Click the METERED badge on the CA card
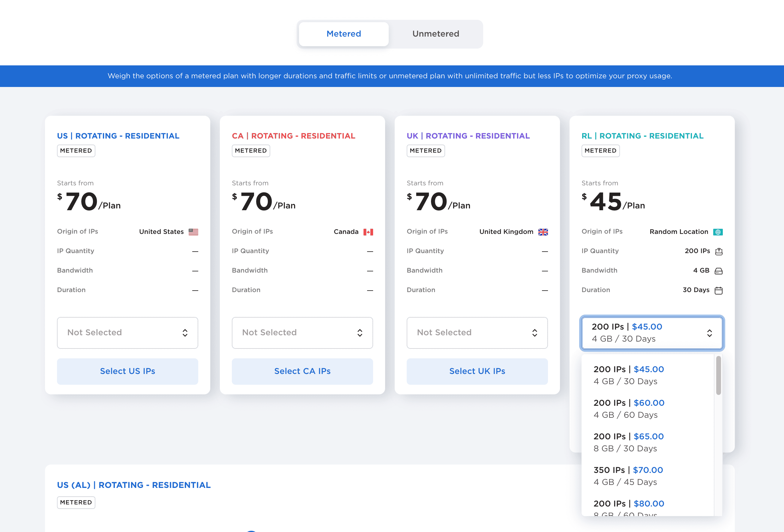The width and height of the screenshot is (784, 532). pos(251,151)
